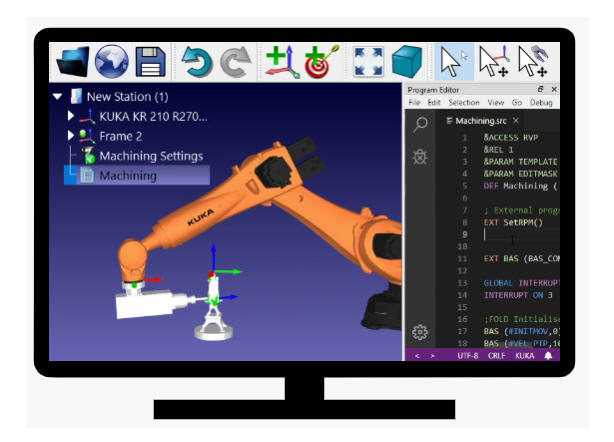Add a new target
The width and height of the screenshot is (614, 442).
tap(321, 62)
